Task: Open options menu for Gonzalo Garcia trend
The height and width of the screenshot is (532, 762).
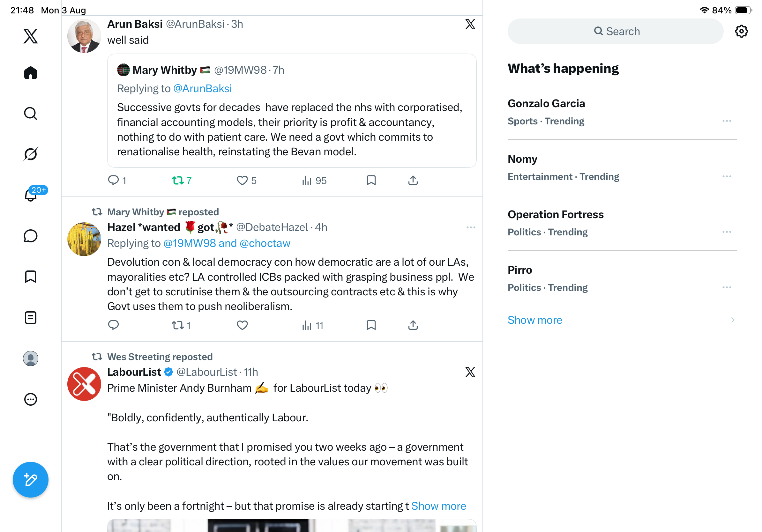Action: click(x=727, y=121)
